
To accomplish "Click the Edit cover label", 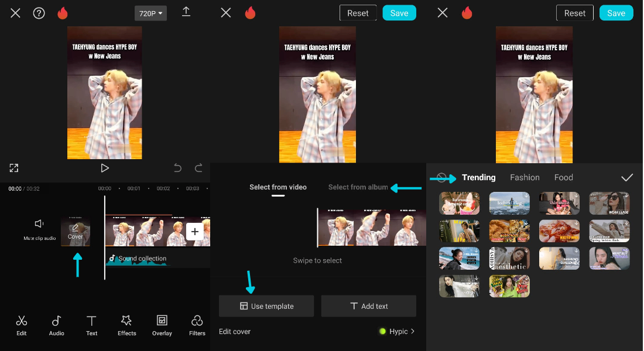I will point(235,331).
